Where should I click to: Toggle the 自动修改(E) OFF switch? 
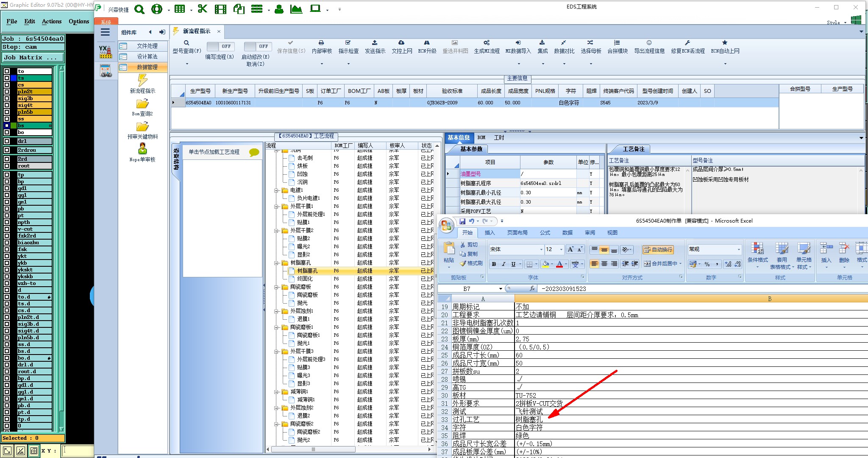[x=256, y=46]
